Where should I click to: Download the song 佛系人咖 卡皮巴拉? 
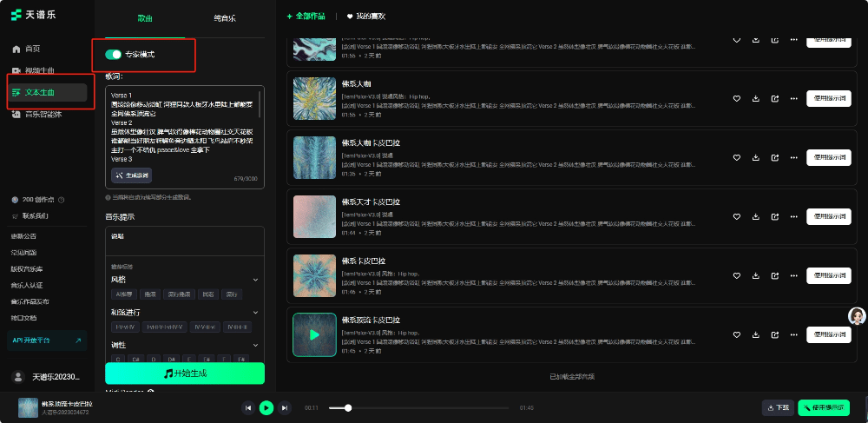756,157
